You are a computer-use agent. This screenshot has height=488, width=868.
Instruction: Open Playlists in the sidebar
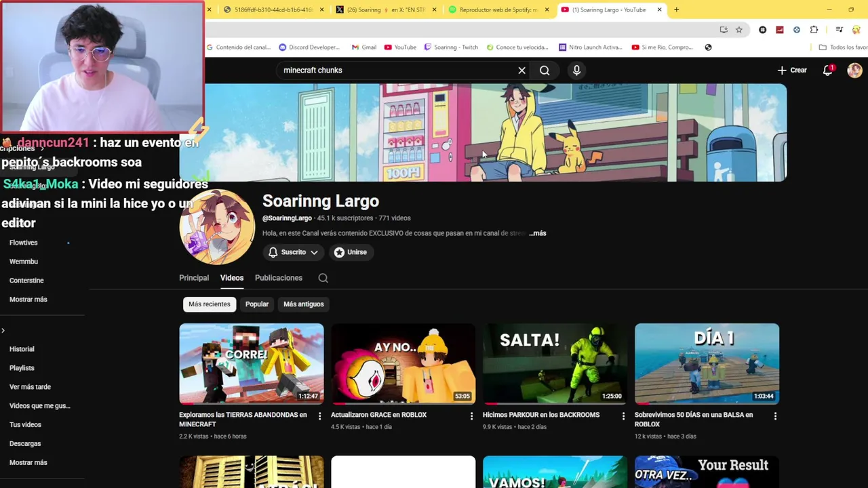22,368
